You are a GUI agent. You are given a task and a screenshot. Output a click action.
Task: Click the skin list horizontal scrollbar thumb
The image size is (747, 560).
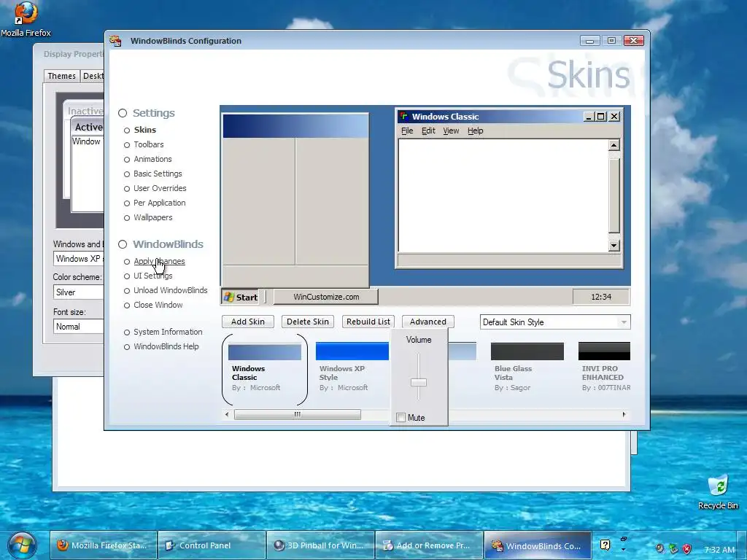click(x=298, y=415)
